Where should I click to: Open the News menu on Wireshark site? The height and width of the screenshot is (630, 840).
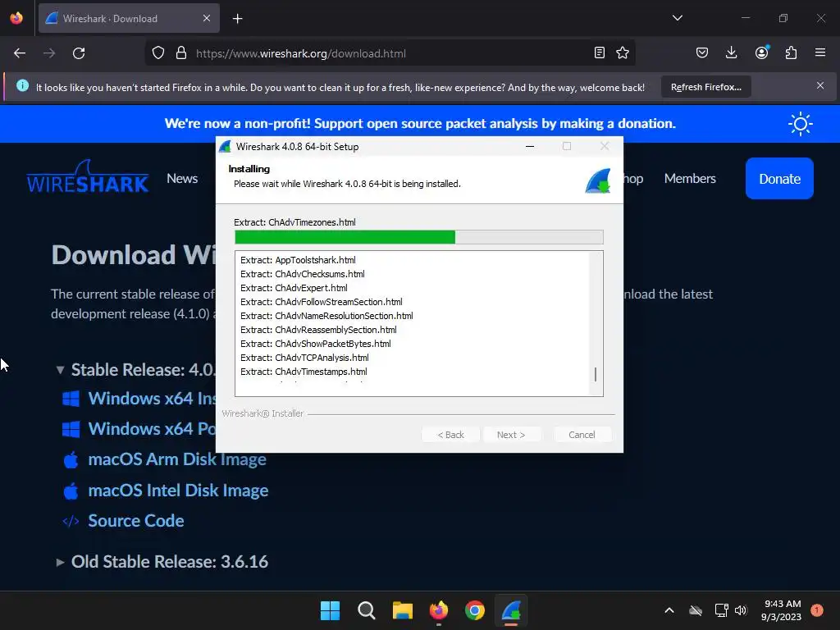182,178
